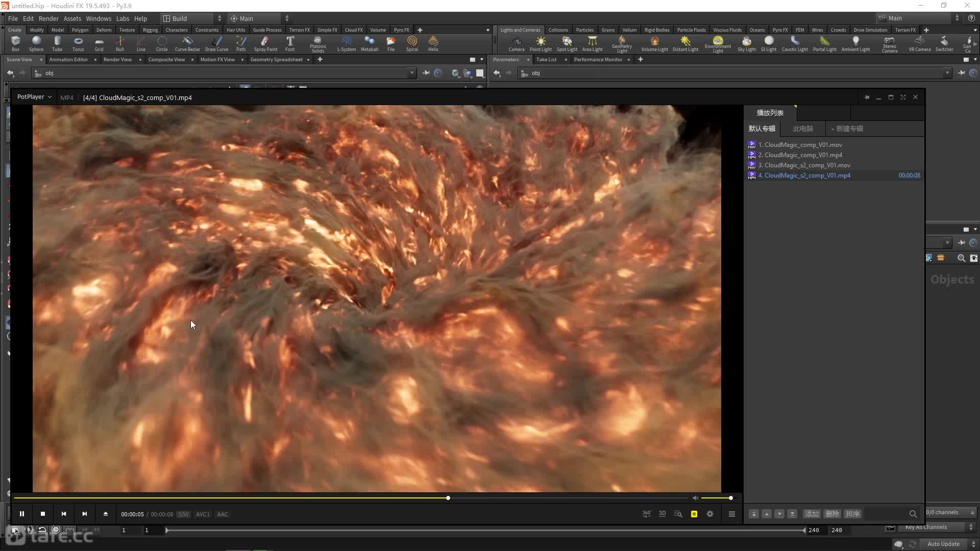Viewport: 980px width, 551px height.
Task: Choose the Spray Paint tool
Action: point(265,44)
